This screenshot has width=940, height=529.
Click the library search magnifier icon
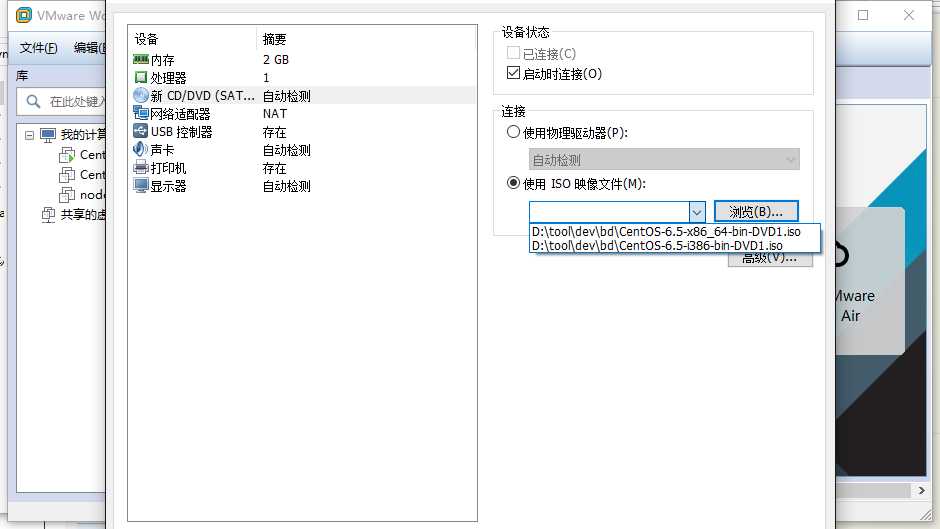click(34, 101)
